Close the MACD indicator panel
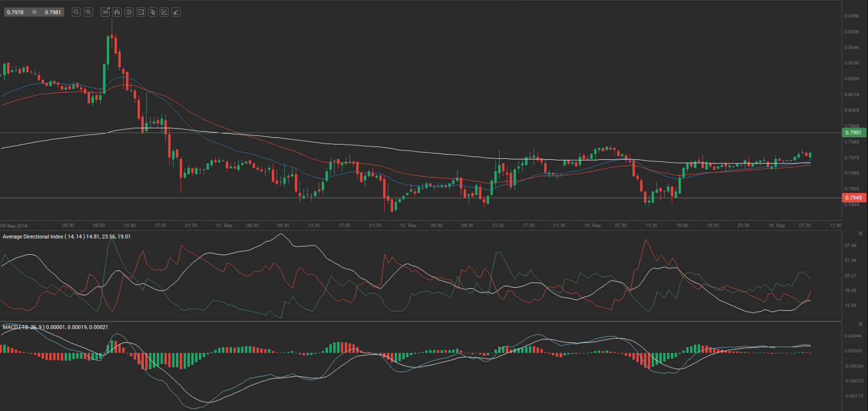Image resolution: width=868 pixels, height=411 pixels. point(860,324)
